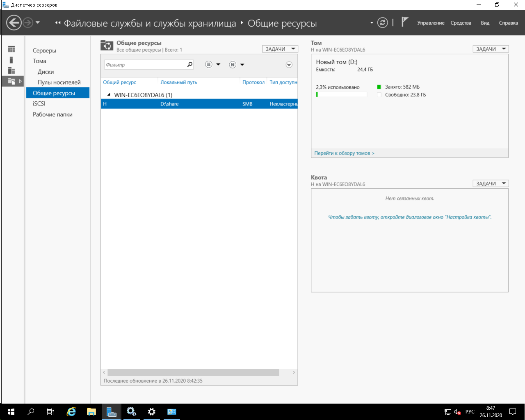Select the D:\share row in shares list
Screen dimensions: 525x420
coord(199,104)
